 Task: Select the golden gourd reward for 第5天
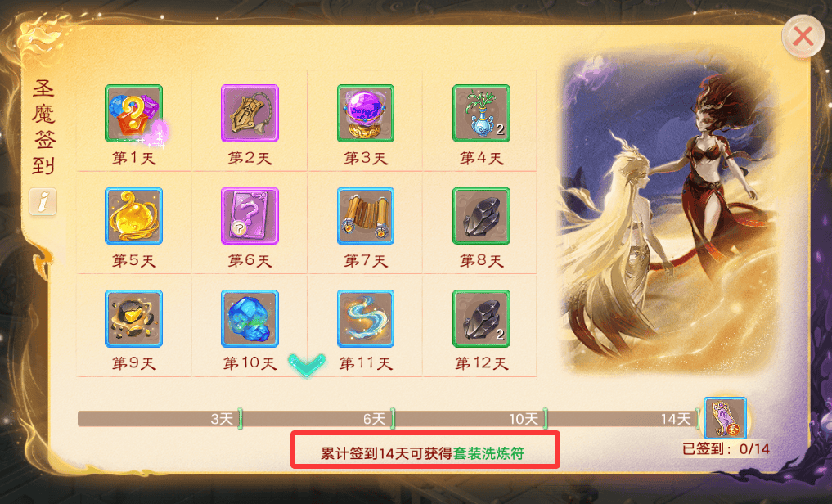click(x=133, y=216)
